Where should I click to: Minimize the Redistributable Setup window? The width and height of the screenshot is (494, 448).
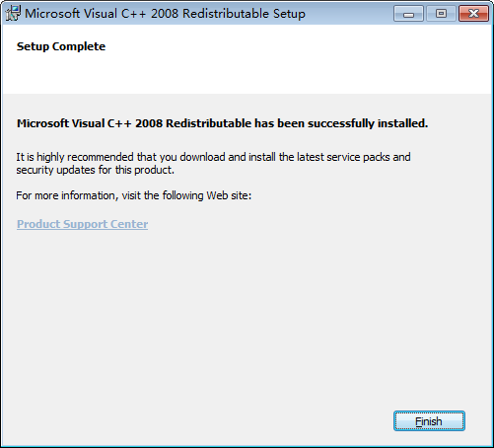point(408,14)
